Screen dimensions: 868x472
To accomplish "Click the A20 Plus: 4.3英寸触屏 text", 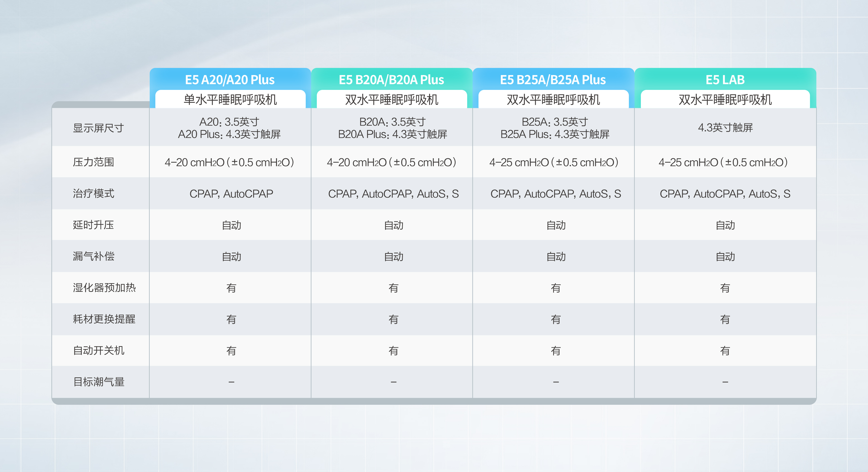I will [229, 134].
